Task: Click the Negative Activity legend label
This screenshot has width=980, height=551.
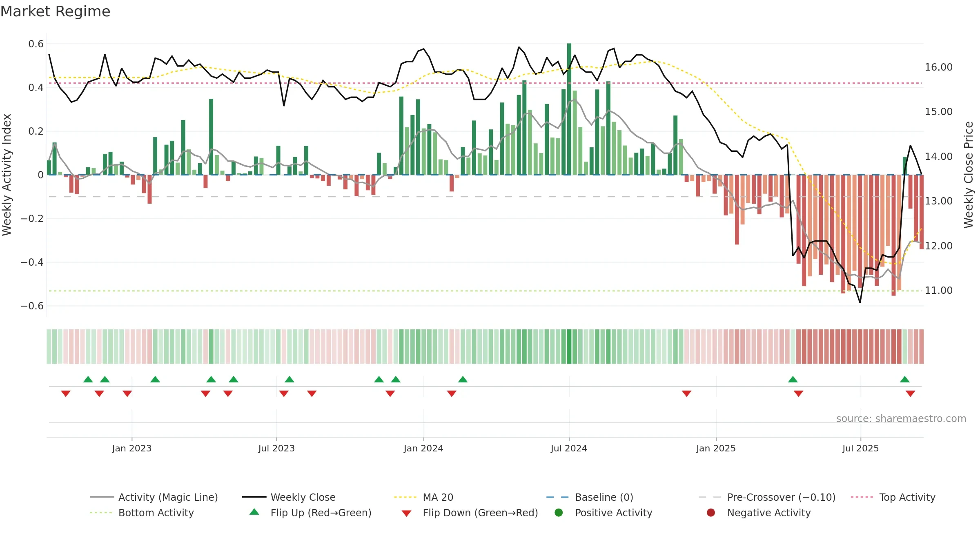Action: click(x=769, y=513)
